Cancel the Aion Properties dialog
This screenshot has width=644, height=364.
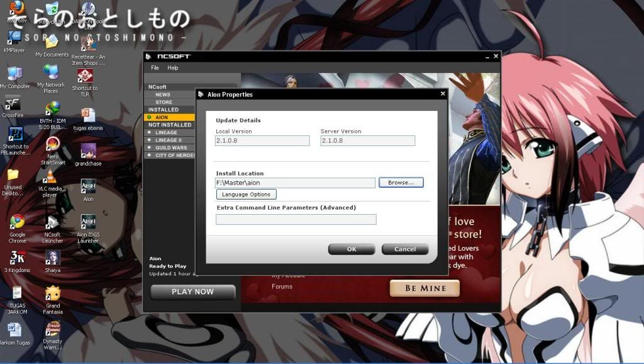click(405, 249)
